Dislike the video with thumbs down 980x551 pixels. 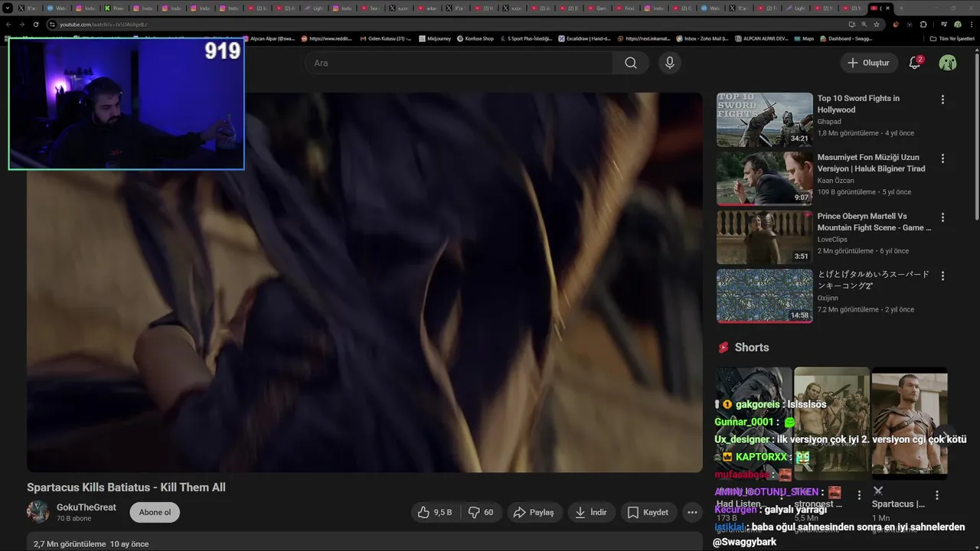point(481,513)
